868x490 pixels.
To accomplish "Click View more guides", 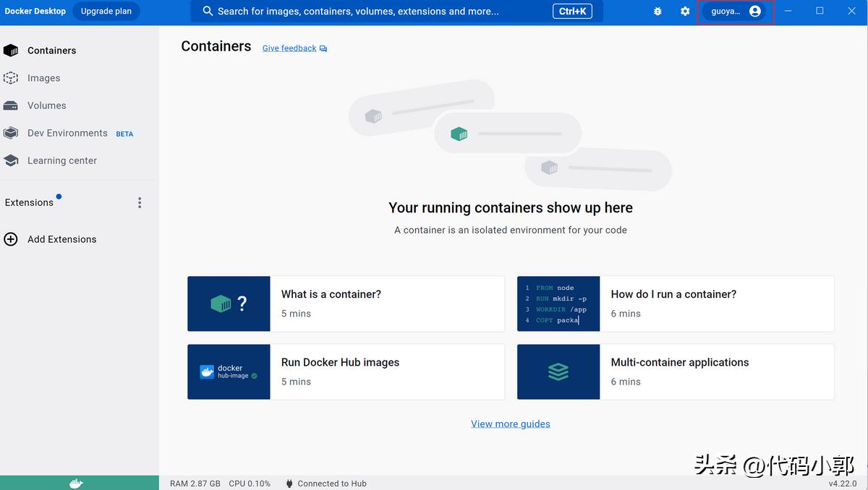I will coord(511,423).
